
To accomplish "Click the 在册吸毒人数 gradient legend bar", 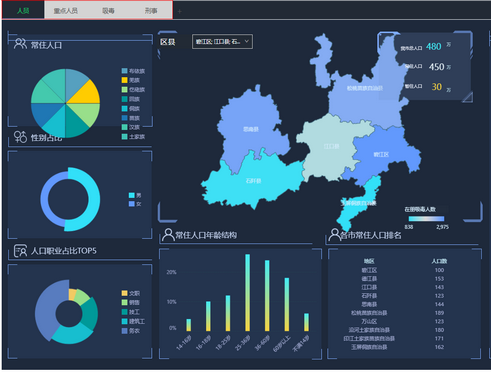I will click(x=426, y=219).
